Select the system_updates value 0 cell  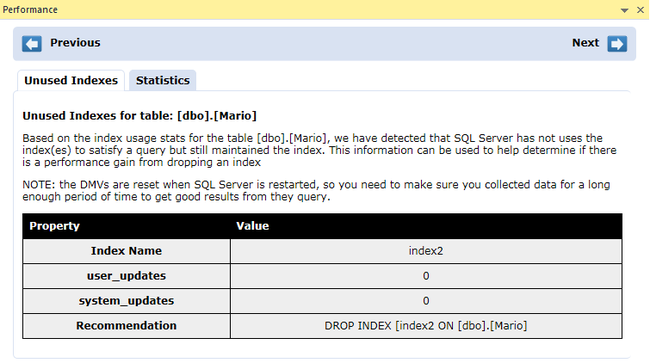click(426, 301)
